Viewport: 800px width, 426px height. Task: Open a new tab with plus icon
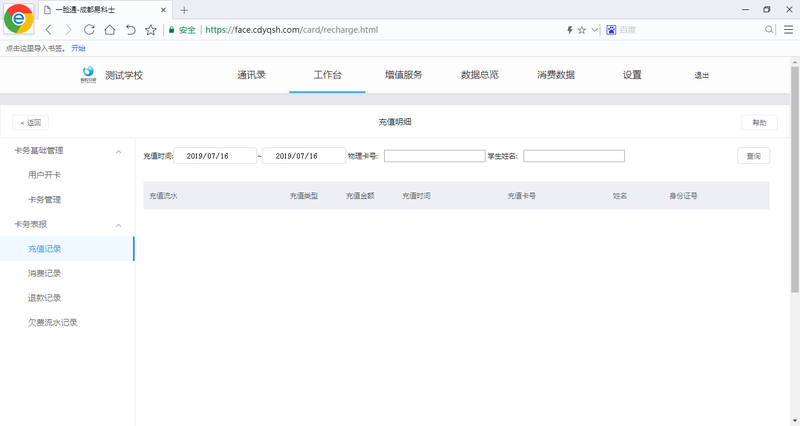(184, 10)
